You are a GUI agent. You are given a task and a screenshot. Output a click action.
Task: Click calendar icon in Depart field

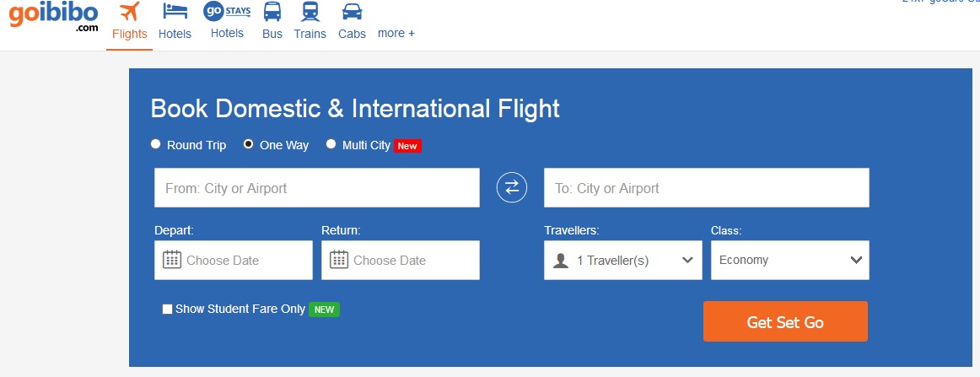[x=172, y=260]
